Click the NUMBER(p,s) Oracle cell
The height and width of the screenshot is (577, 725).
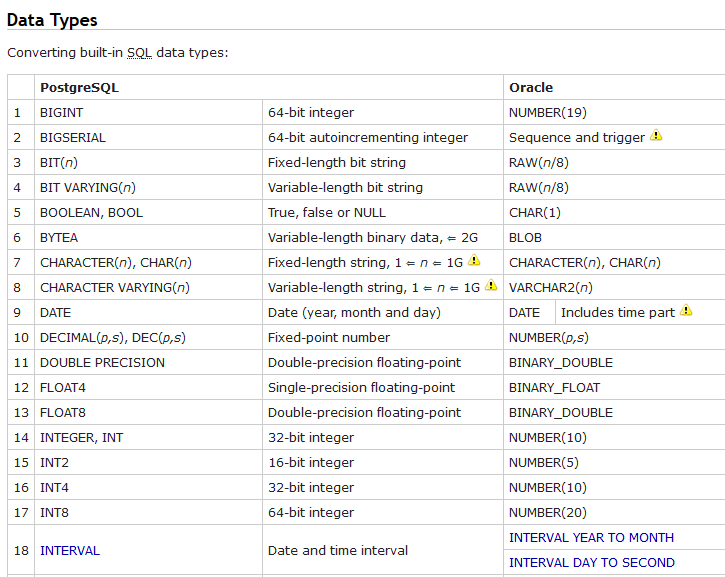[614, 337]
